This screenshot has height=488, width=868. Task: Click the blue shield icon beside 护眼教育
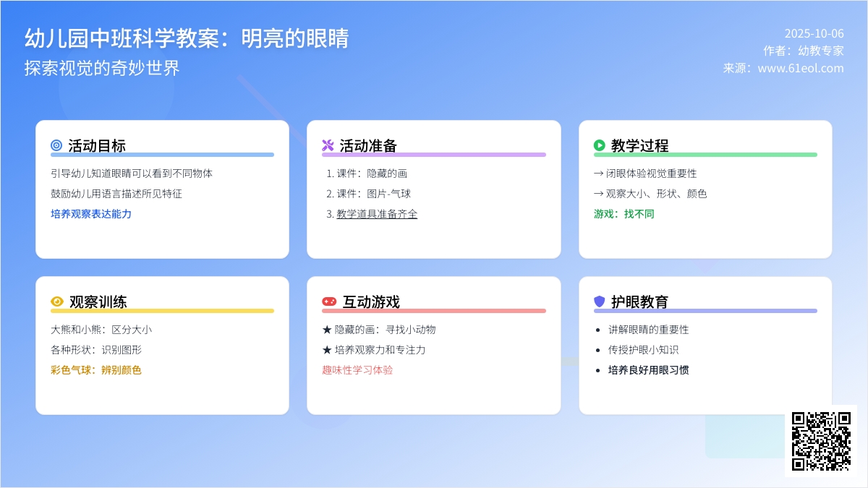point(599,301)
